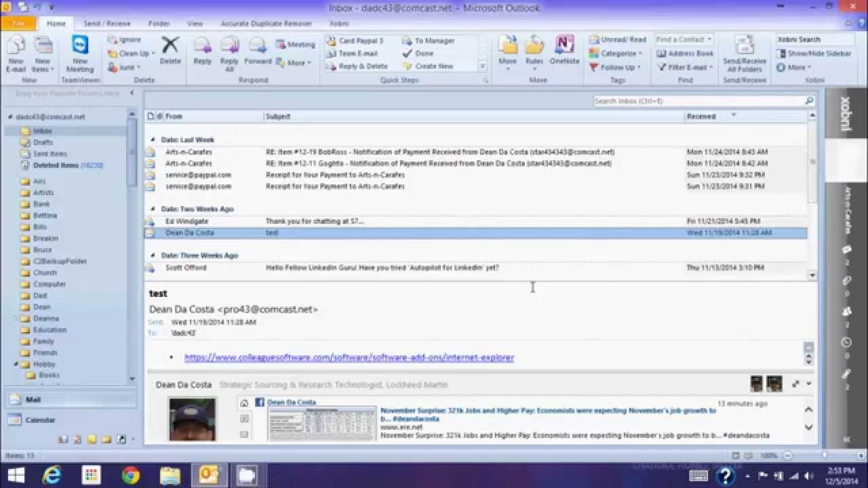Reply with a Meeting request

click(296, 44)
